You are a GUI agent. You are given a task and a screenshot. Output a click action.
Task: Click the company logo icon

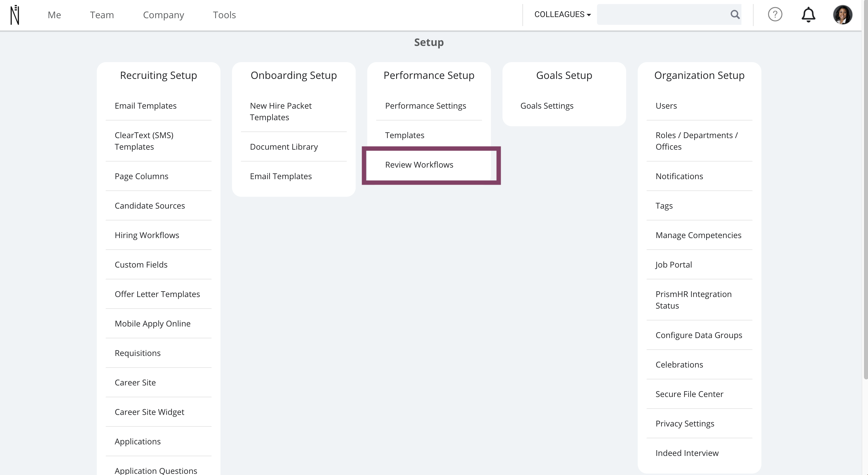15,15
